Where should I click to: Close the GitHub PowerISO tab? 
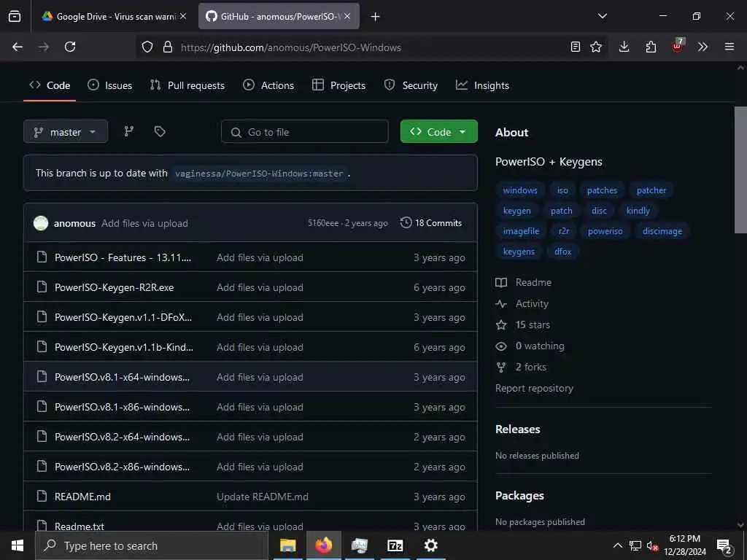[x=347, y=16]
